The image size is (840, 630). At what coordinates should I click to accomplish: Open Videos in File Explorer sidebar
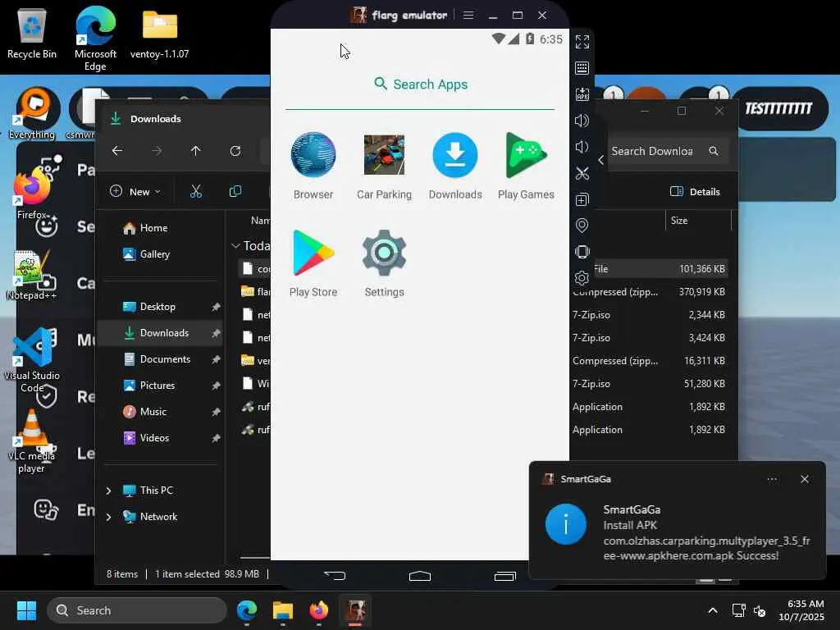tap(160, 438)
